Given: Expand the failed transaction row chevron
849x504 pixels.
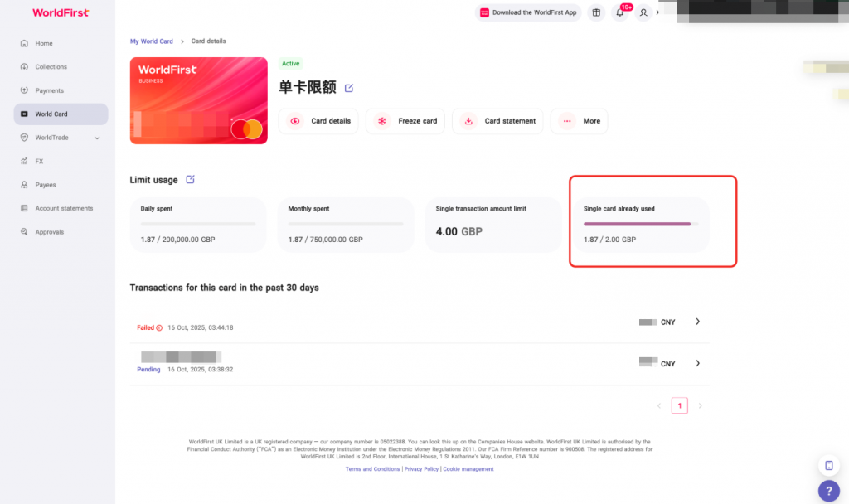Looking at the screenshot, I should pos(697,322).
